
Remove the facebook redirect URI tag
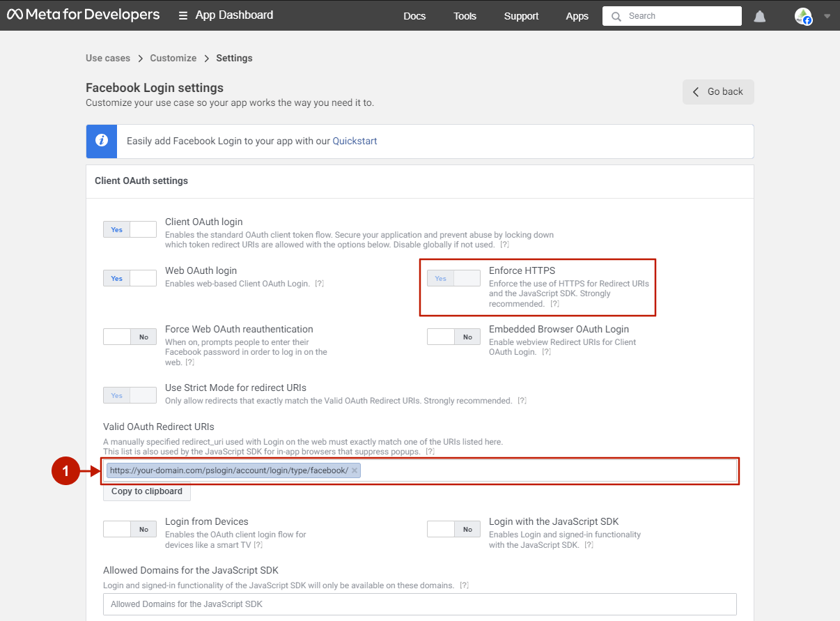click(355, 470)
